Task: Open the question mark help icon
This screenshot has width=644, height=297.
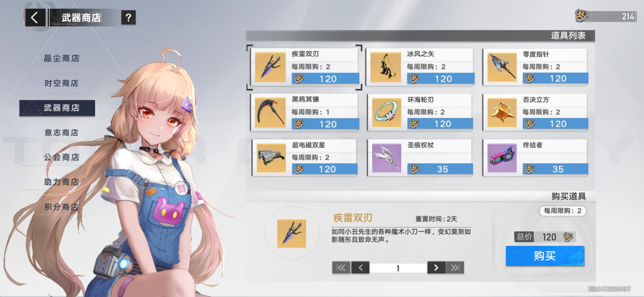Action: (128, 18)
